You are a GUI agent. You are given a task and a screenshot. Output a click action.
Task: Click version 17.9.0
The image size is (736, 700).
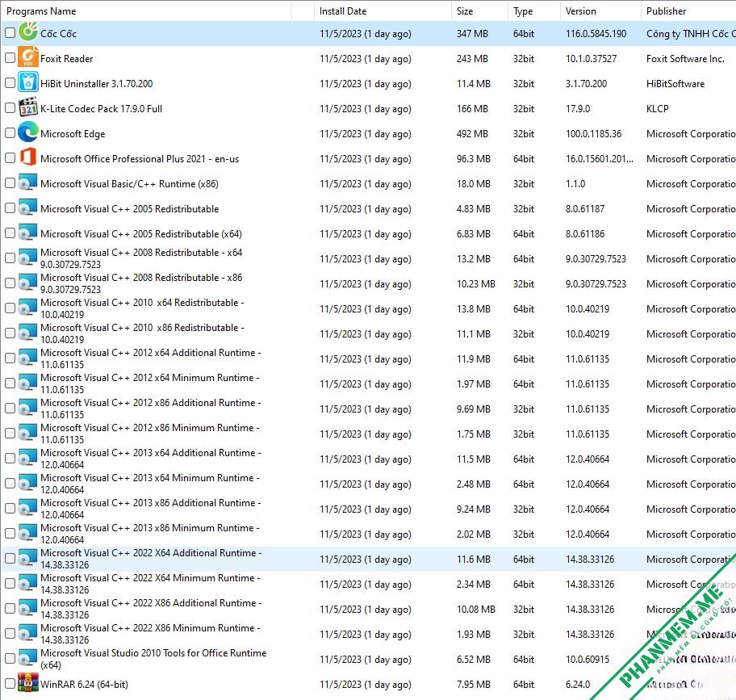tap(578, 109)
